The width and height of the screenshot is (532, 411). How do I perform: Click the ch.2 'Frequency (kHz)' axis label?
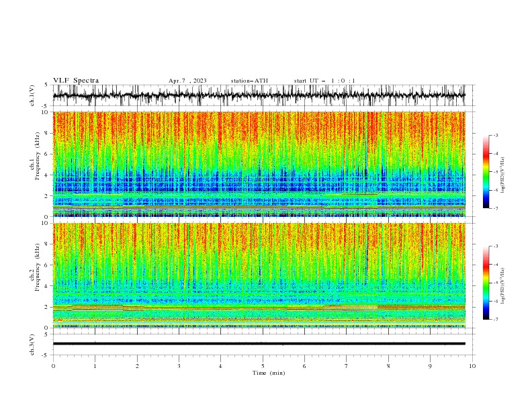point(38,267)
